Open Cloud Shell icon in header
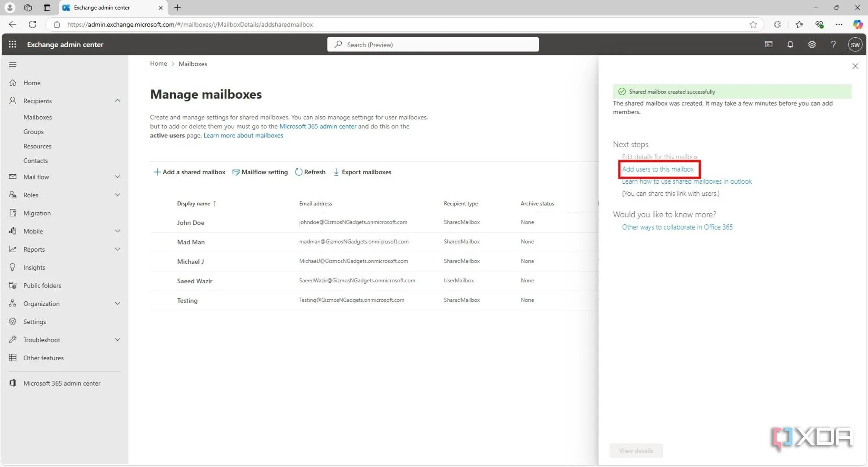Image resolution: width=868 pixels, height=467 pixels. tap(768, 44)
